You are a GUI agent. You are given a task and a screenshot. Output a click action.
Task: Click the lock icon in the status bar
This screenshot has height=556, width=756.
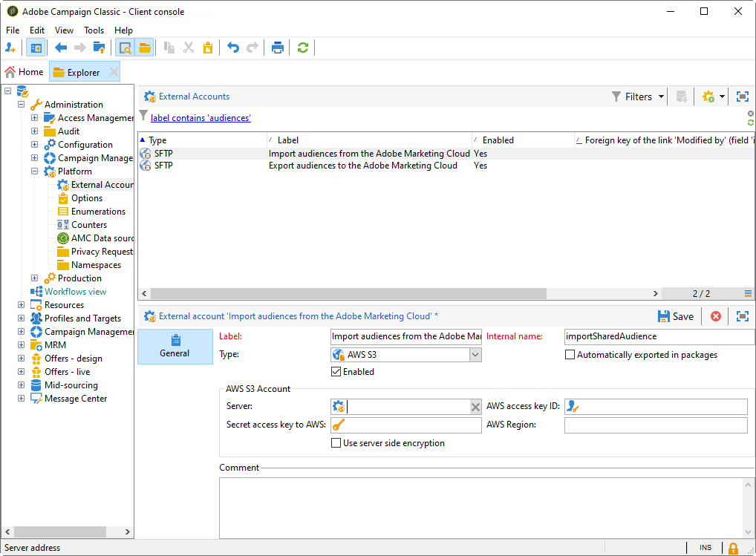tap(733, 549)
